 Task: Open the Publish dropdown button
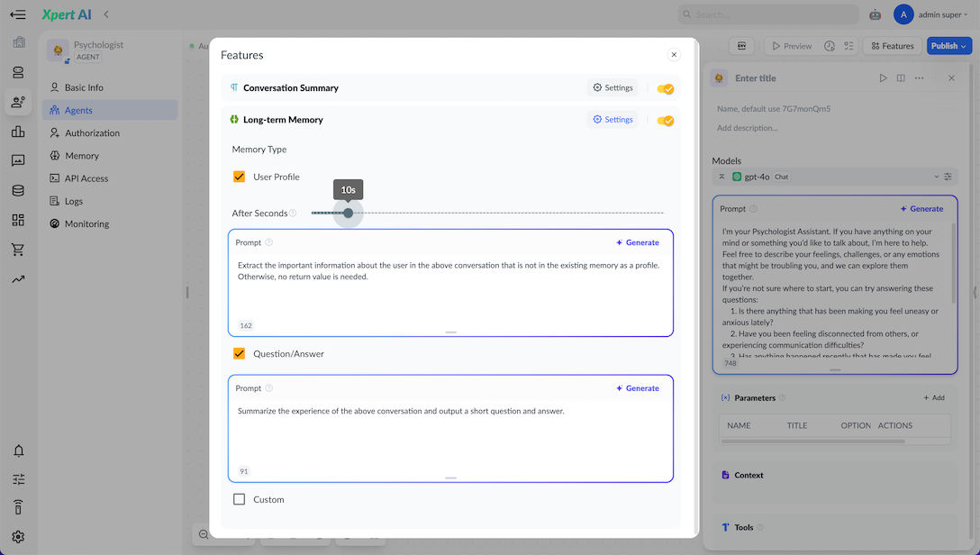(x=948, y=46)
